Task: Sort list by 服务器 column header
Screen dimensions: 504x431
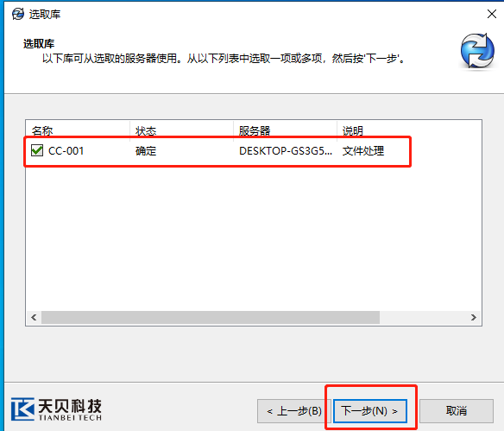Action: [x=285, y=130]
